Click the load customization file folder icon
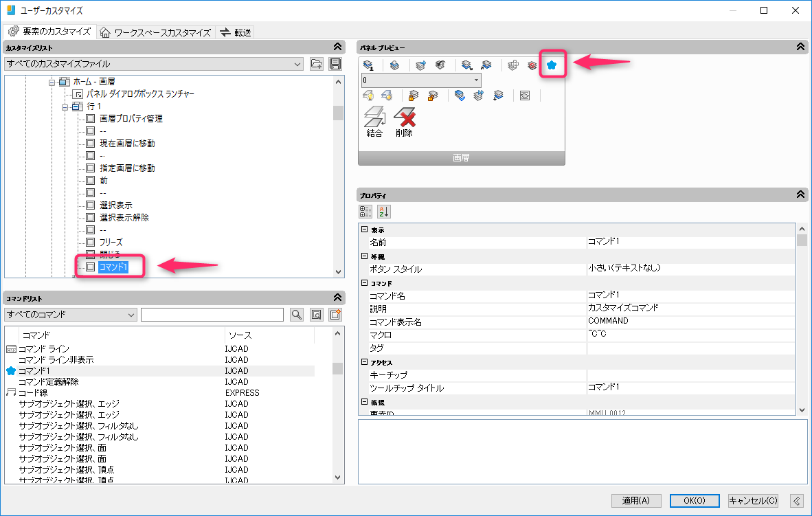This screenshot has width=812, height=516. 316,64
